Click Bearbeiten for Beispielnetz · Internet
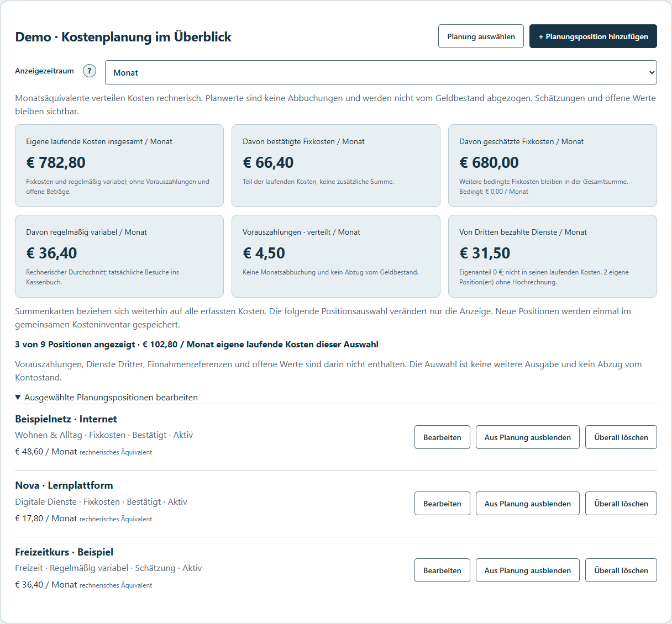Screen dimensions: 672x624 442,437
